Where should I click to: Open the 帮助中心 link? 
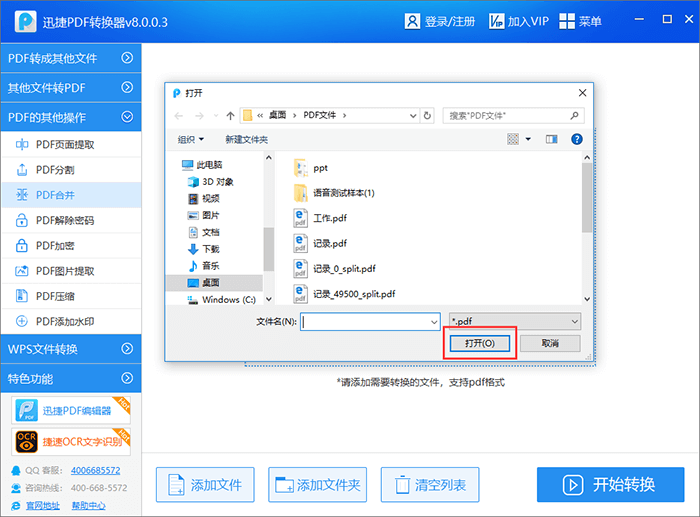88,505
